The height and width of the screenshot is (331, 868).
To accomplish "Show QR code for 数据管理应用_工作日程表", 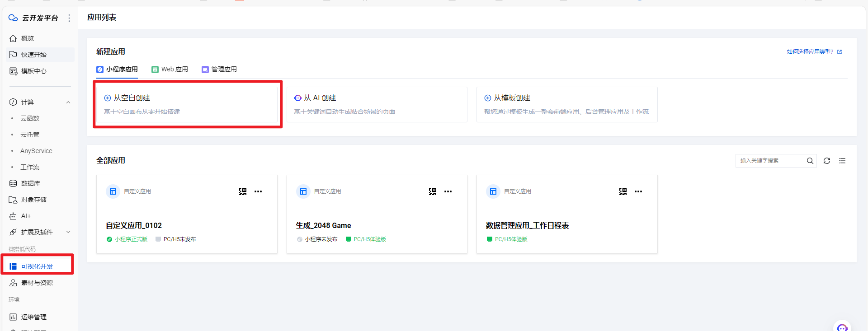I will (x=623, y=191).
